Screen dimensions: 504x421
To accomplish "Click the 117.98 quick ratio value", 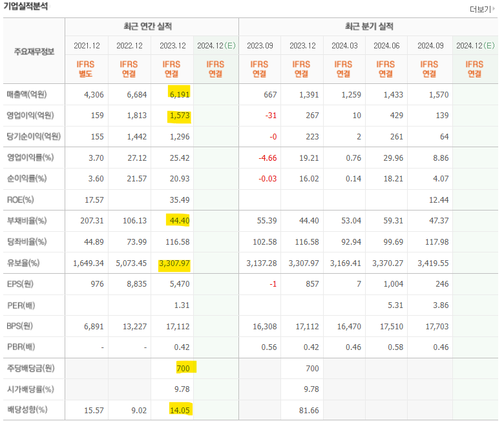I will tap(437, 241).
